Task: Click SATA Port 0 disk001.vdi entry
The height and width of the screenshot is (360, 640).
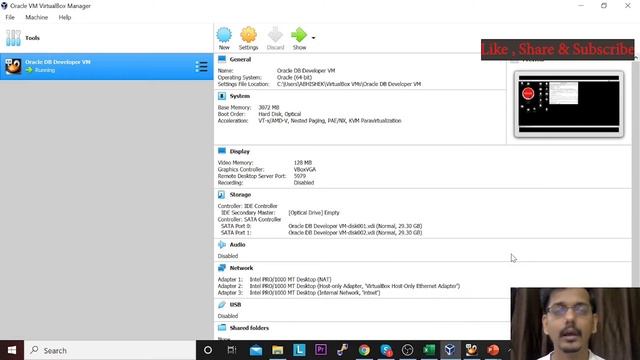Action: [355, 226]
